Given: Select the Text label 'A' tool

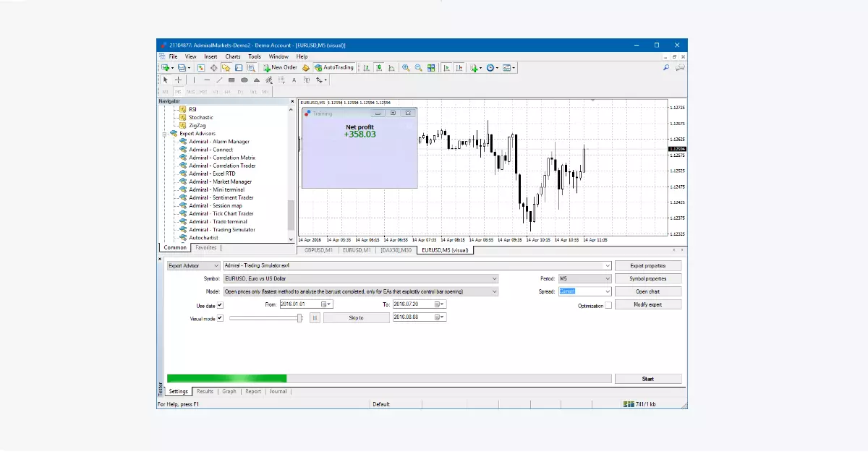Looking at the screenshot, I should tap(294, 80).
